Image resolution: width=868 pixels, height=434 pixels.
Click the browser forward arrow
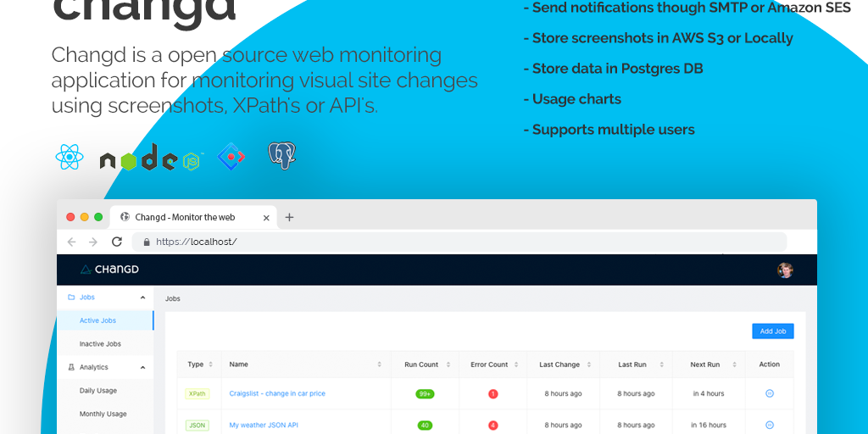tap(93, 242)
